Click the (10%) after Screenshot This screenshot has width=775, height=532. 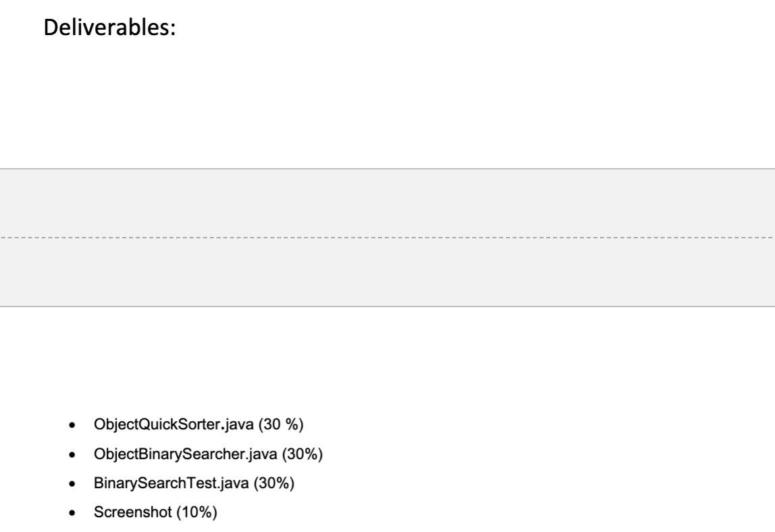pyautogui.click(x=196, y=512)
